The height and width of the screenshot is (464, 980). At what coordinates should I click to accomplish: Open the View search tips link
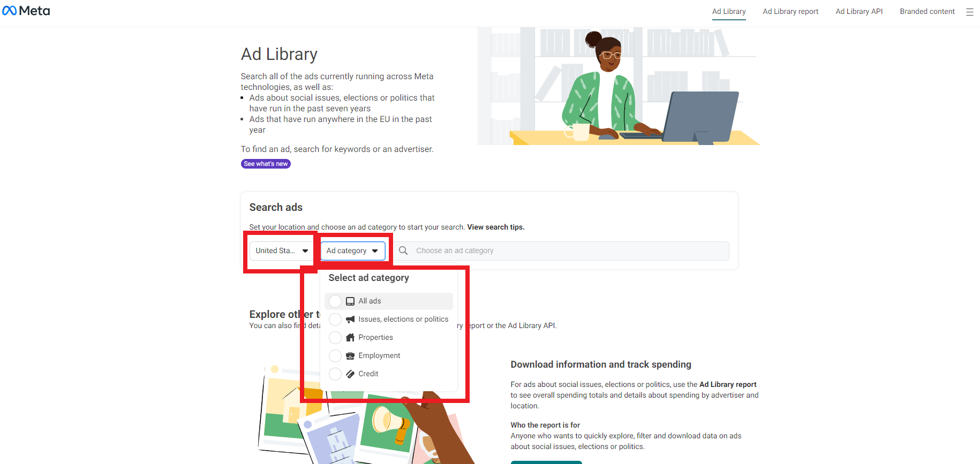click(x=496, y=227)
